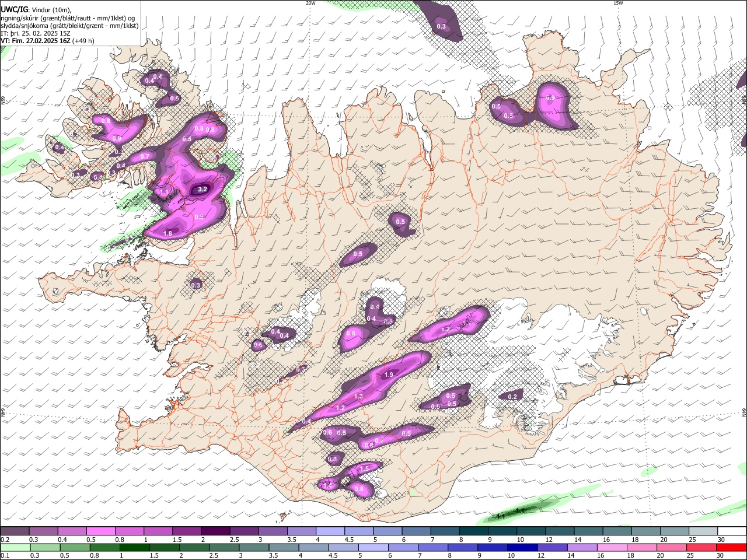Select the dark teal 8 swatch in the upper legend
The height and width of the screenshot is (560, 747).
[x=474, y=531]
